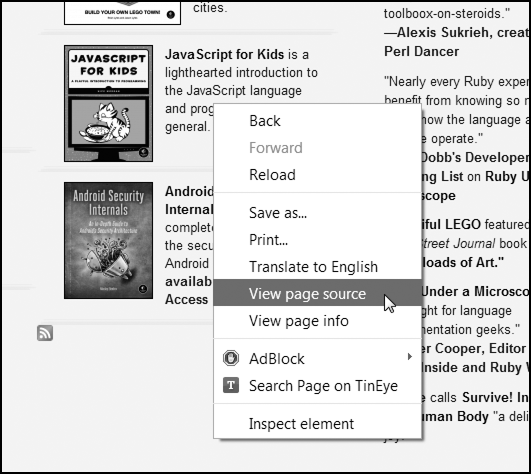Choose Print... from the context menu
This screenshot has height=474, width=531.
pos(318,240)
